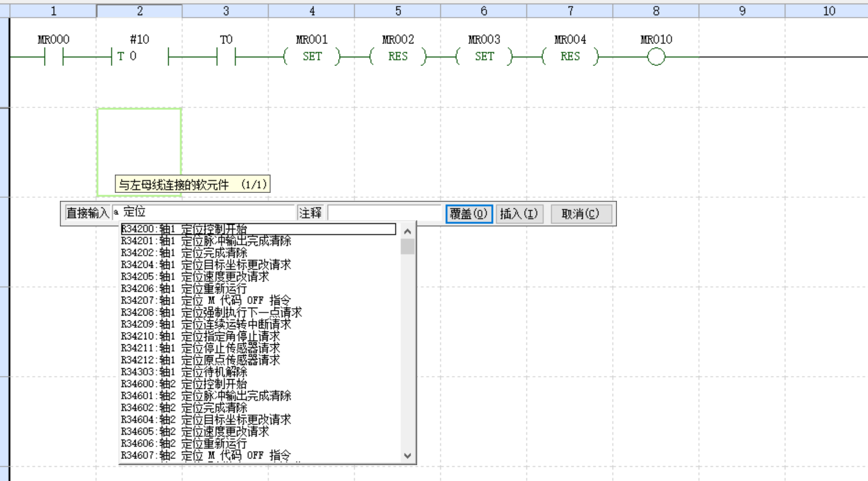Select the MR002 RES coil

[x=398, y=57]
